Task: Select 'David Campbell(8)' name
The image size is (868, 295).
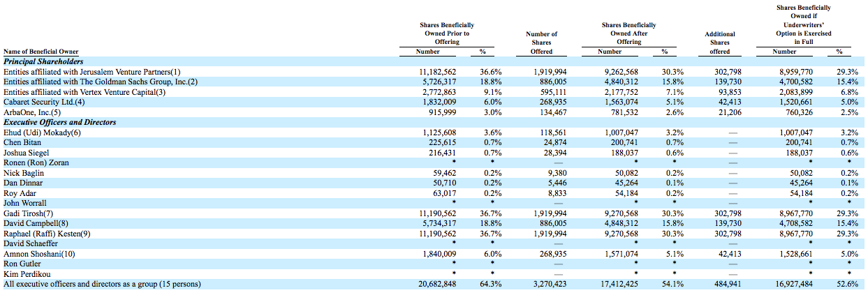Action: click(x=37, y=223)
